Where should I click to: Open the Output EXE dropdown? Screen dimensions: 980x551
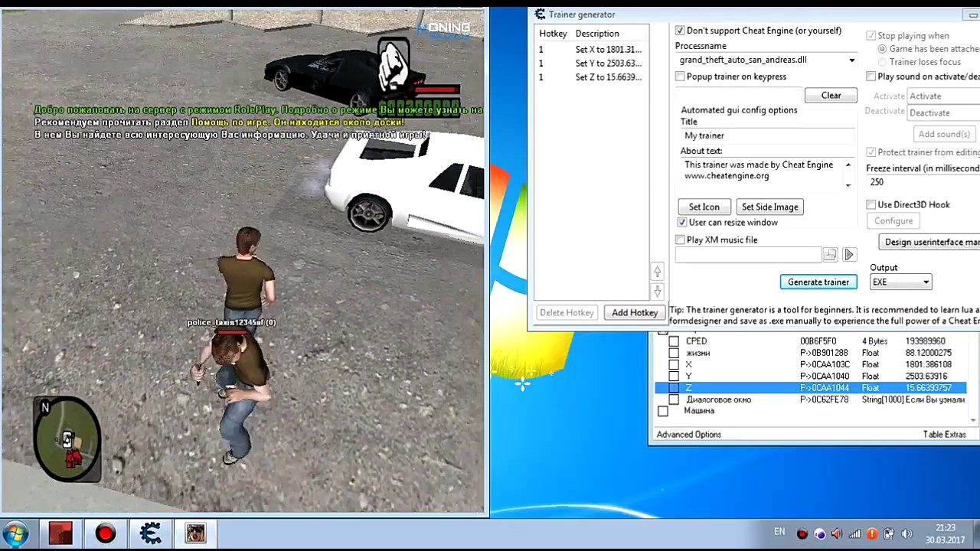click(926, 282)
